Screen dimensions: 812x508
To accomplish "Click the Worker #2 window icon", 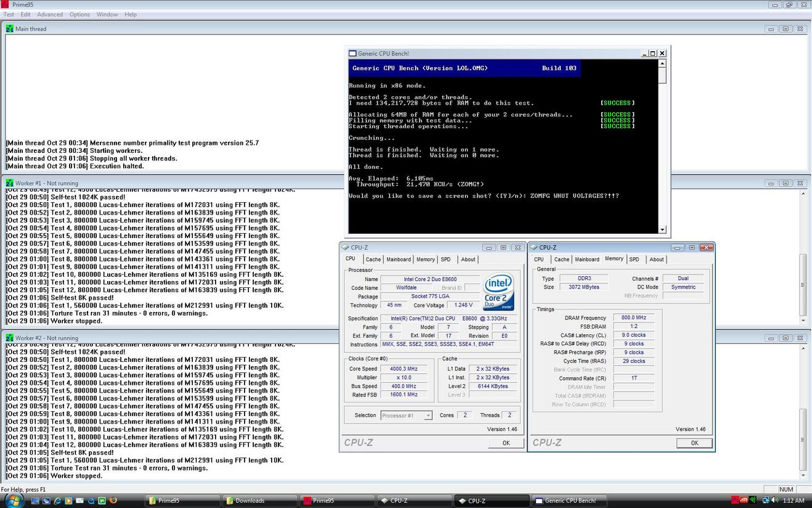I will pyautogui.click(x=10, y=338).
